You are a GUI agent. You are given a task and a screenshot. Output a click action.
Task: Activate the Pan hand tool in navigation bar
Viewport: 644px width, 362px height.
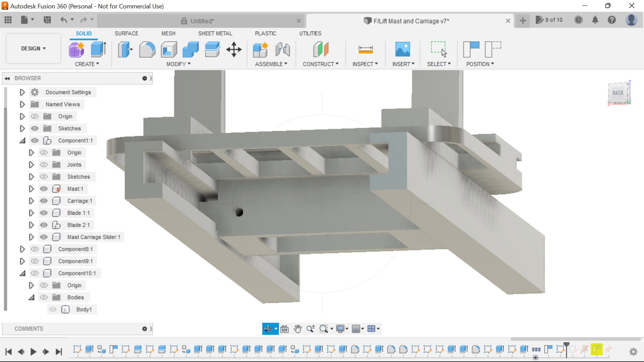coord(298,329)
